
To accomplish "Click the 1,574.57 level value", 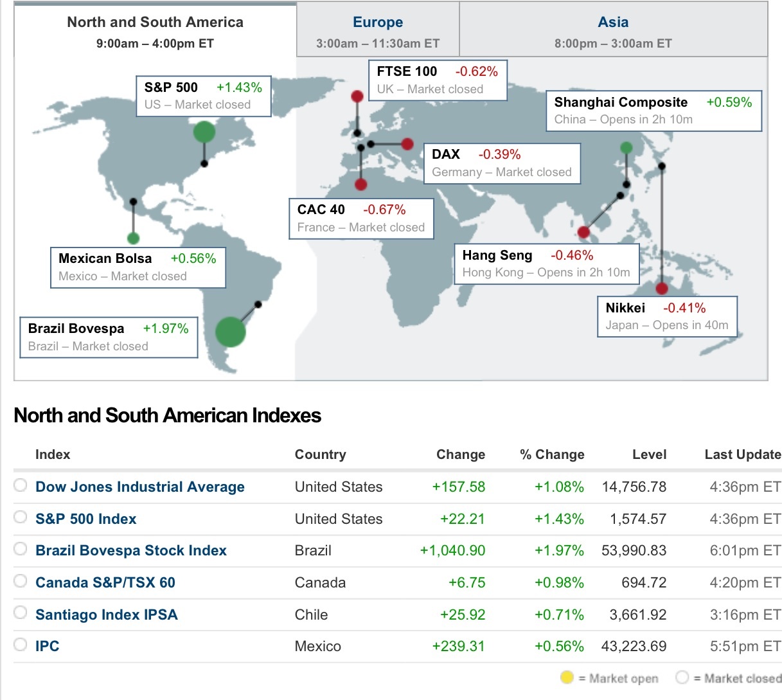I will click(638, 519).
